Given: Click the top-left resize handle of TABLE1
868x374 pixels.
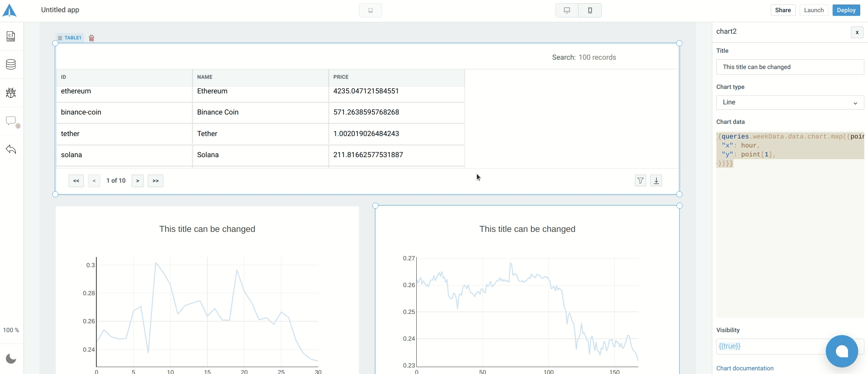Looking at the screenshot, I should click(55, 43).
